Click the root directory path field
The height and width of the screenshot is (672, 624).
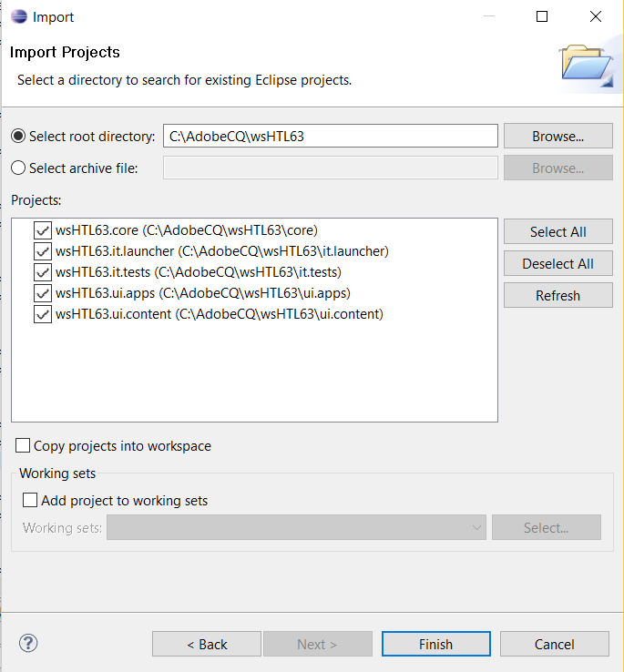[x=331, y=136]
